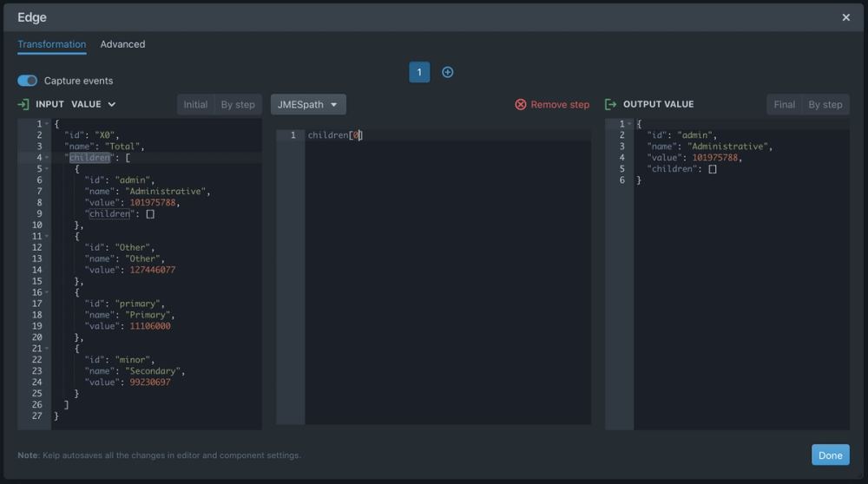Collapse the root object fold arrow in output

629,124
